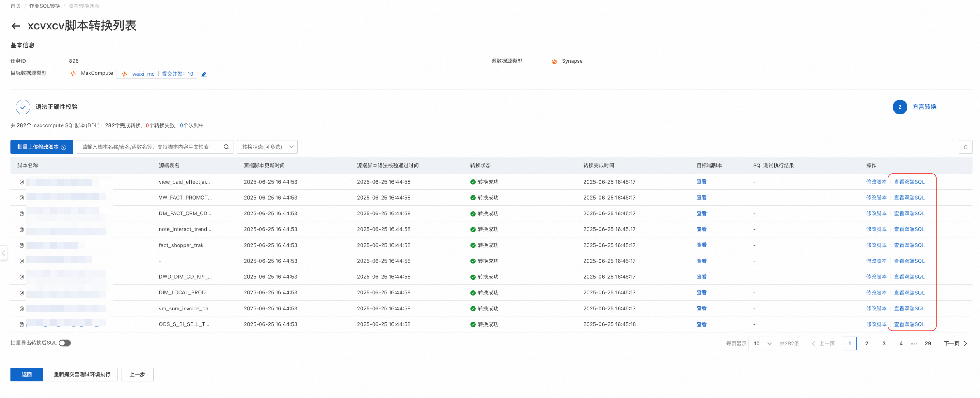Viewport: 980px width, 398px height.
Task: Click the completed syntax check step circle
Action: (23, 107)
